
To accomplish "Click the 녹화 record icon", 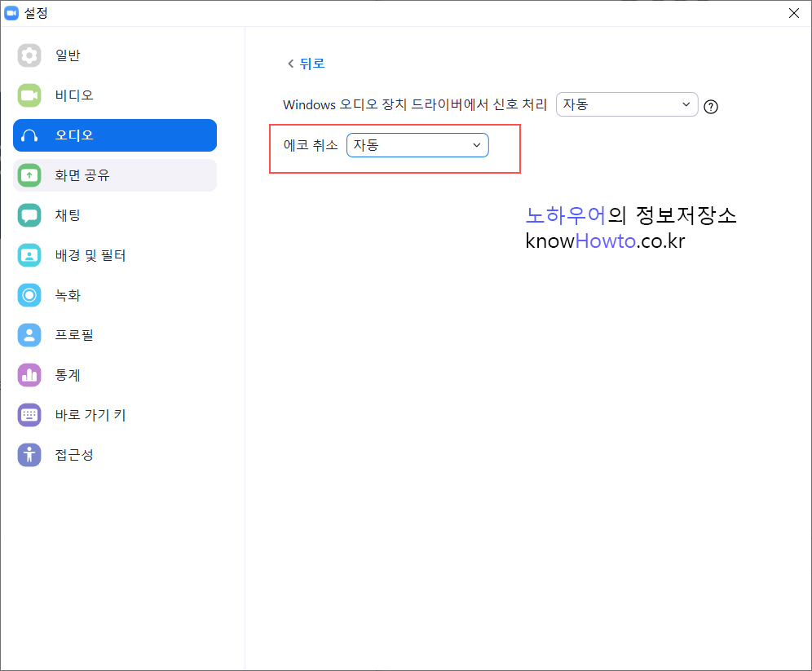I will click(29, 295).
